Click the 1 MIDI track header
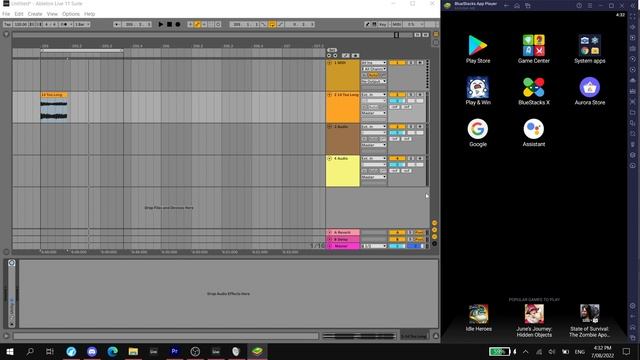The height and width of the screenshot is (360, 640). [x=343, y=75]
